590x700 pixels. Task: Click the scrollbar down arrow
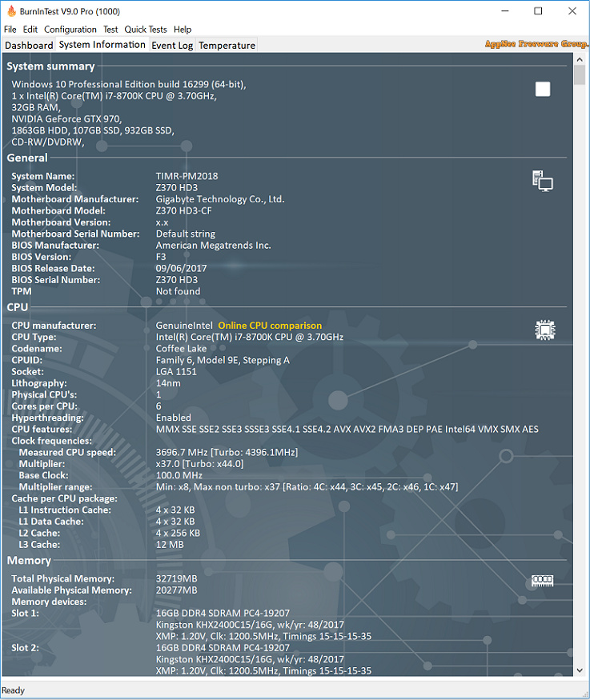(x=580, y=670)
